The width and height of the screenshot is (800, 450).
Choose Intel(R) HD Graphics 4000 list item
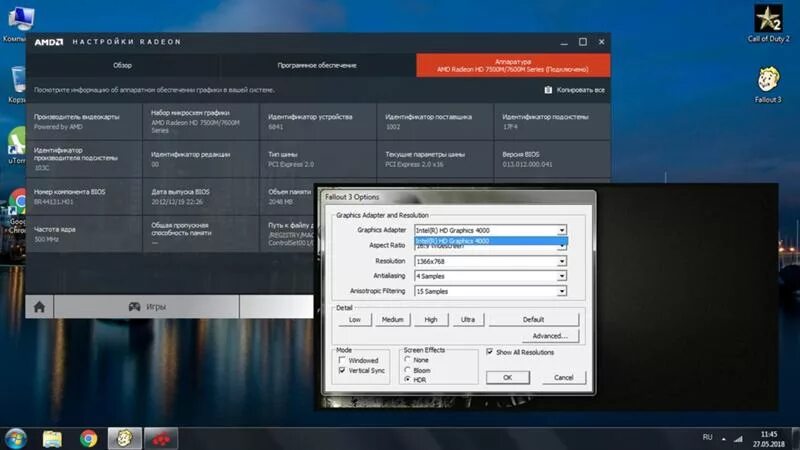tap(490, 241)
